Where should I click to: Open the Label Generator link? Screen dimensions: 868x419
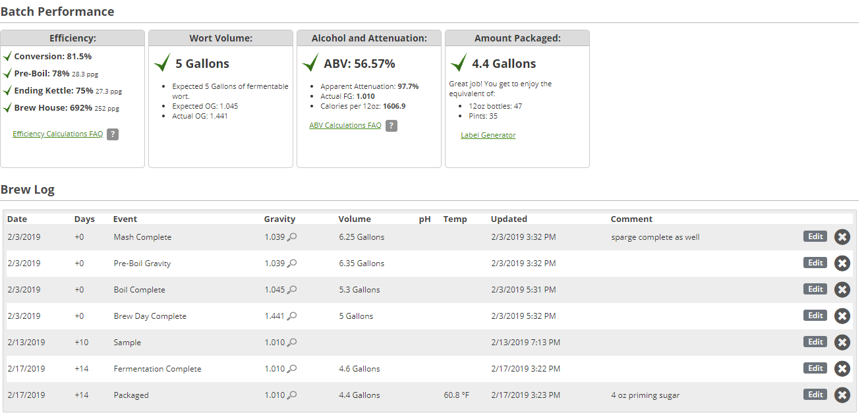(488, 135)
